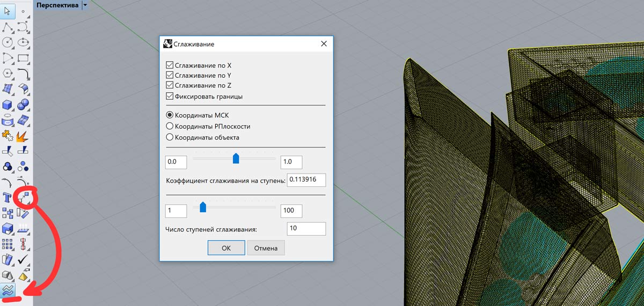
Task: Open the Перспектива viewport dropdown arrow
Action: click(x=85, y=5)
